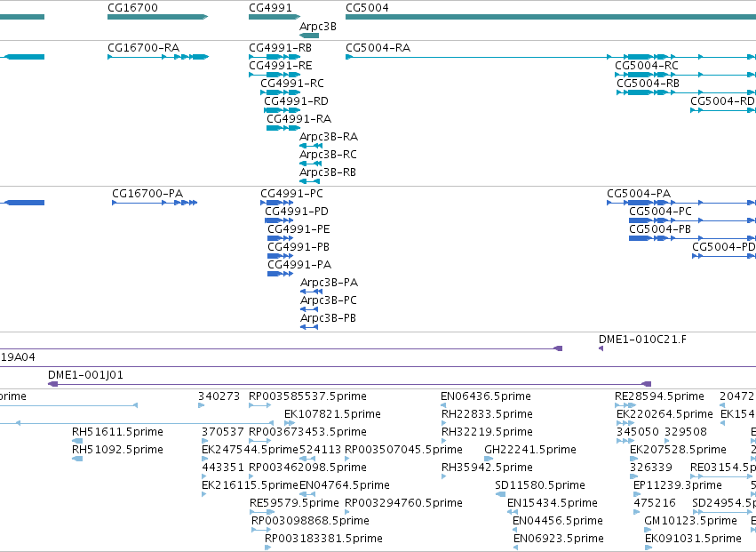Click the CG4991-PE protein label
Screen dimensions: 756x552
click(298, 229)
